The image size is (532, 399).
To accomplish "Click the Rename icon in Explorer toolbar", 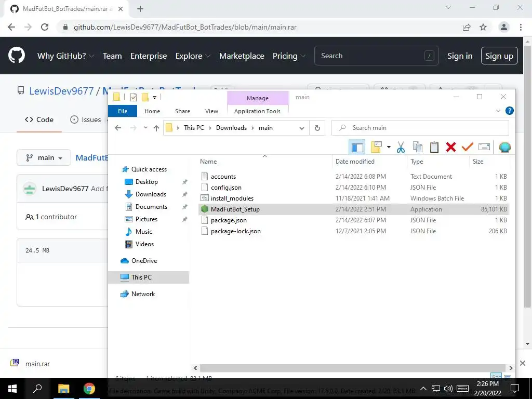I will click(484, 147).
